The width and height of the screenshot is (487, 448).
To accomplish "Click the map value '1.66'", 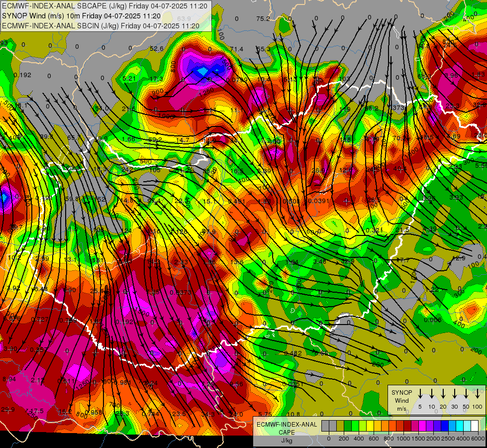I will tap(128, 139).
